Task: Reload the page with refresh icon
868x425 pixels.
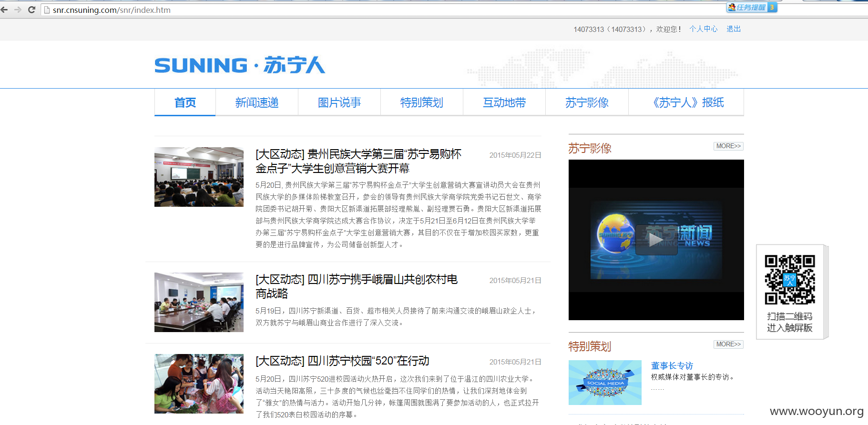Action: tap(32, 10)
